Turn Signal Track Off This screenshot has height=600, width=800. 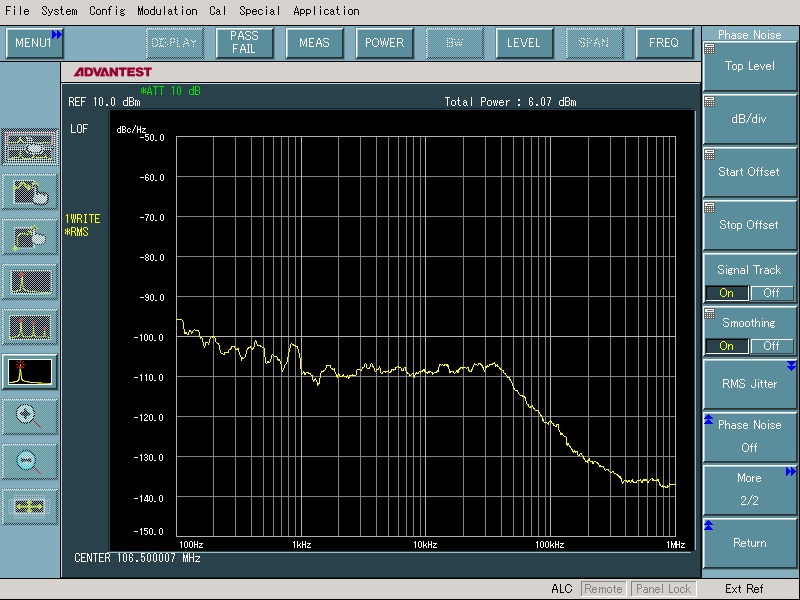pos(771,293)
